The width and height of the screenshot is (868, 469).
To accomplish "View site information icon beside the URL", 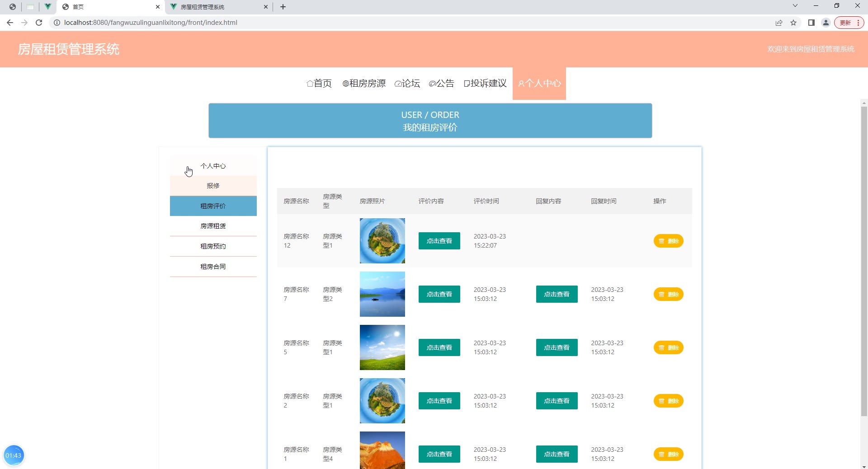I will tap(57, 23).
